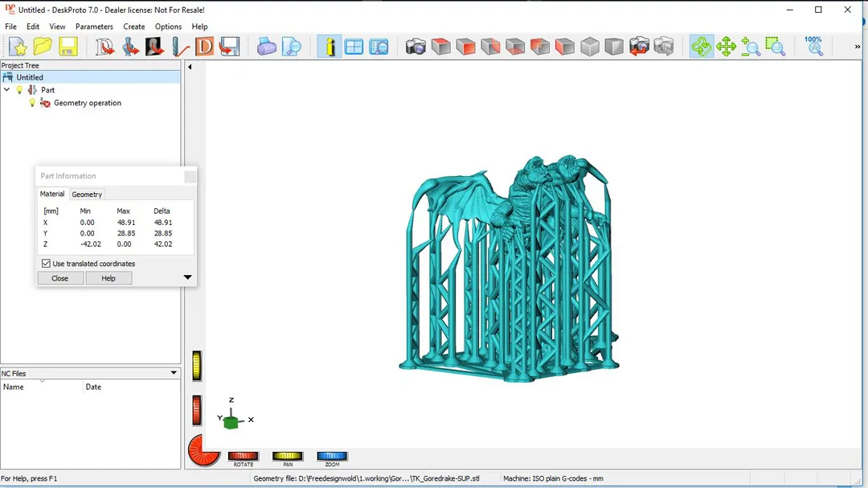Open the View menu
The width and height of the screenshot is (868, 488).
(57, 27)
